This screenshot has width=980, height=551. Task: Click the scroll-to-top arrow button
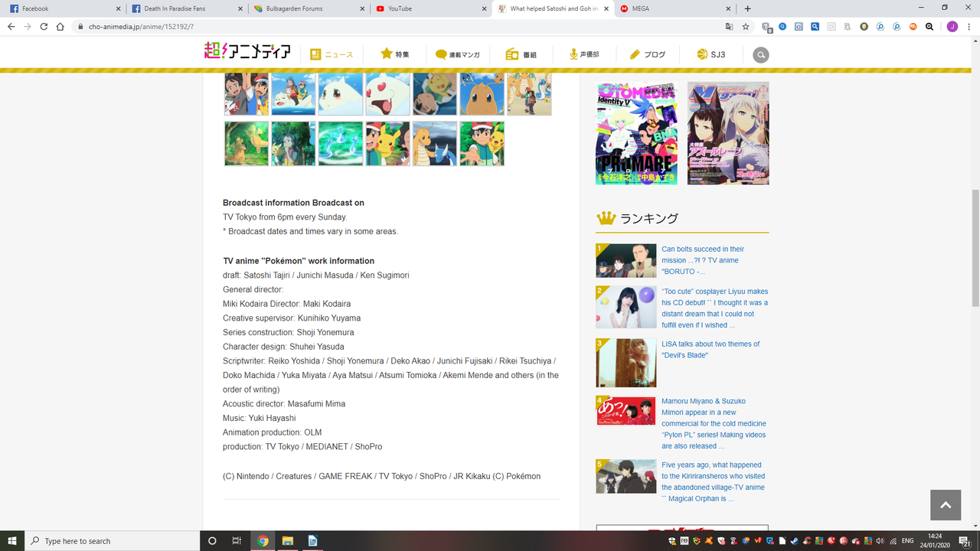(x=946, y=505)
